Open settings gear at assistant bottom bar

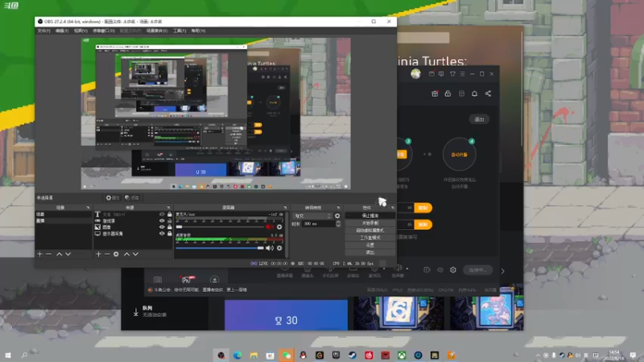tap(453, 269)
